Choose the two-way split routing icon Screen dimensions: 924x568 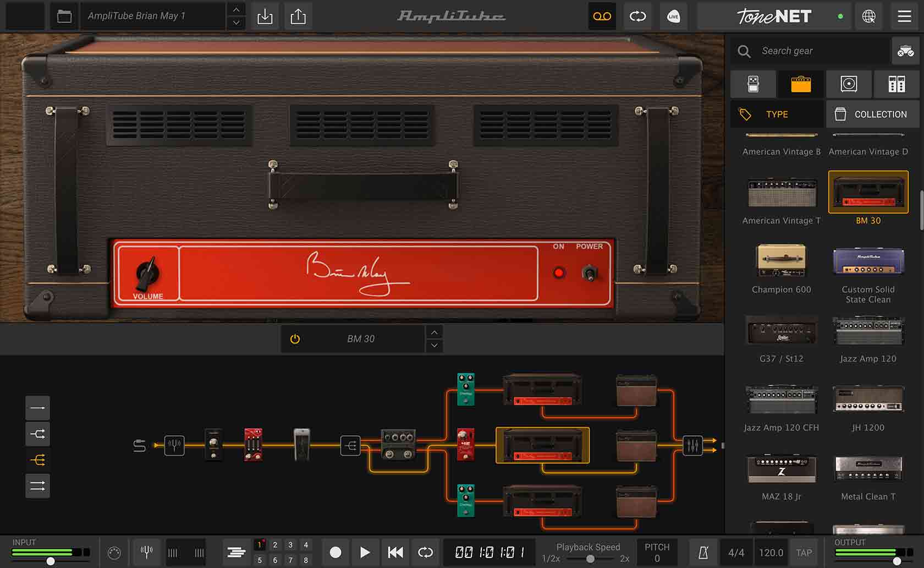37,434
